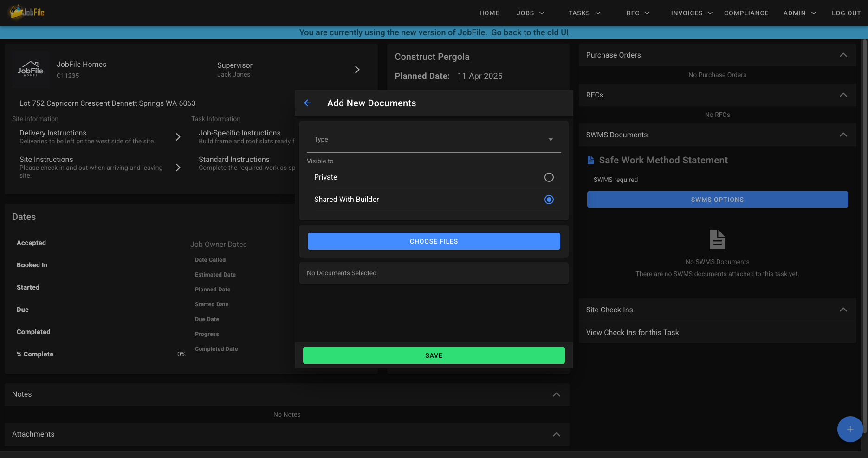
Task: Open Standard Instructions entry
Action: coord(246,163)
